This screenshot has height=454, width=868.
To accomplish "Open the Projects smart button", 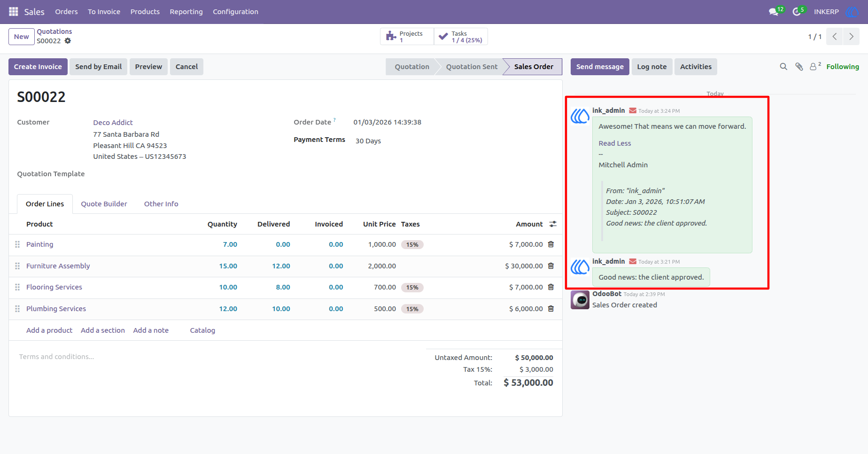I will tap(407, 37).
